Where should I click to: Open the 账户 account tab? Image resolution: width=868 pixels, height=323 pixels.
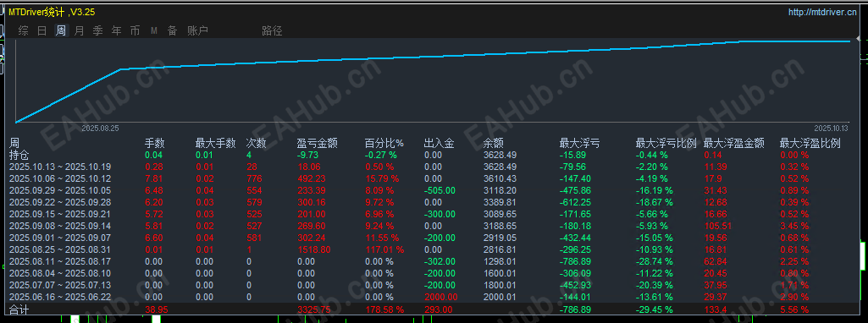[197, 31]
